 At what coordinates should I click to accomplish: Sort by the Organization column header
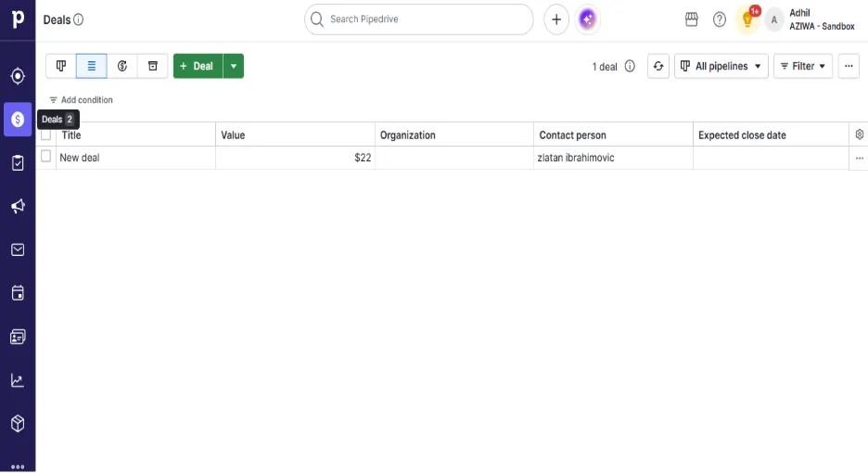(x=453, y=135)
